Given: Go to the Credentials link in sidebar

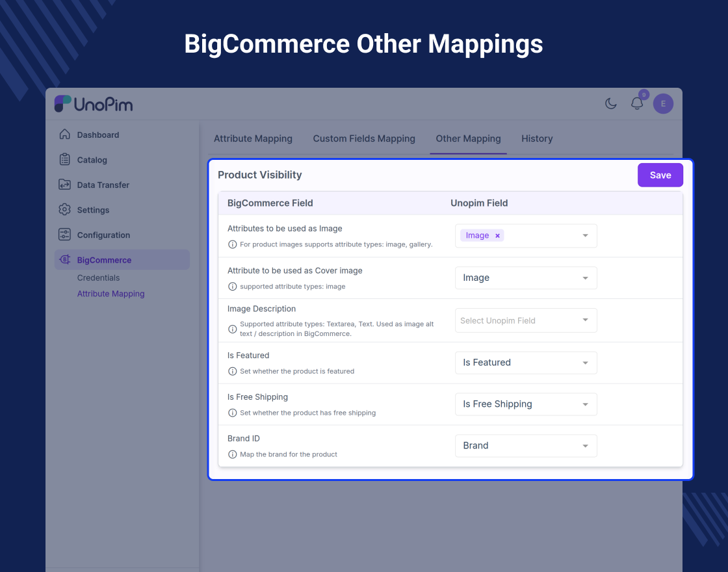Looking at the screenshot, I should (x=98, y=278).
